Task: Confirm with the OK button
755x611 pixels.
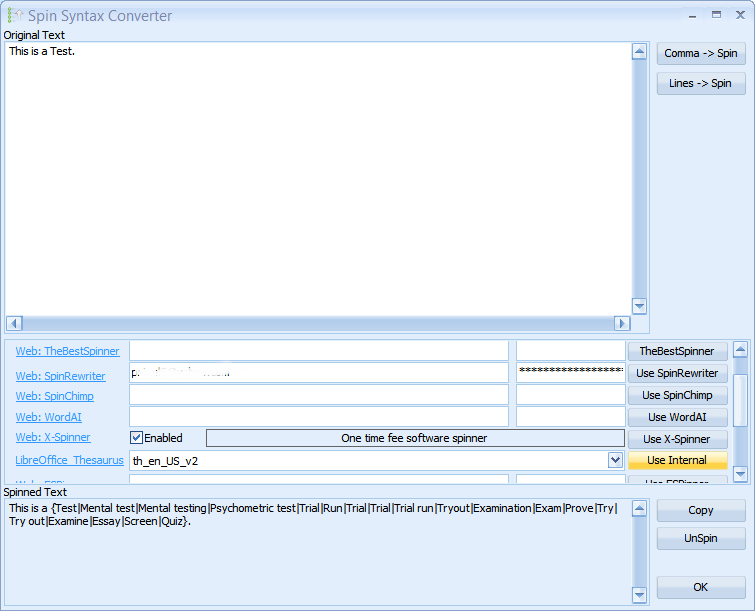Action: click(x=701, y=587)
